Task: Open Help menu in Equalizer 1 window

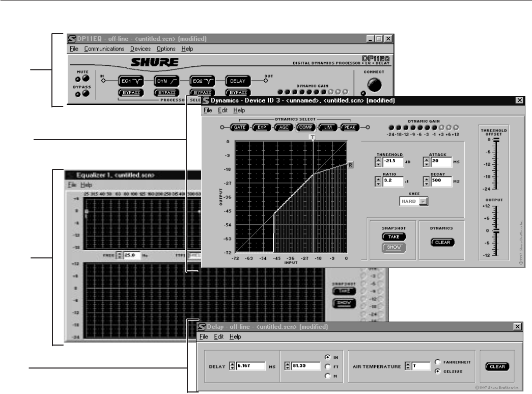Action: (x=86, y=185)
